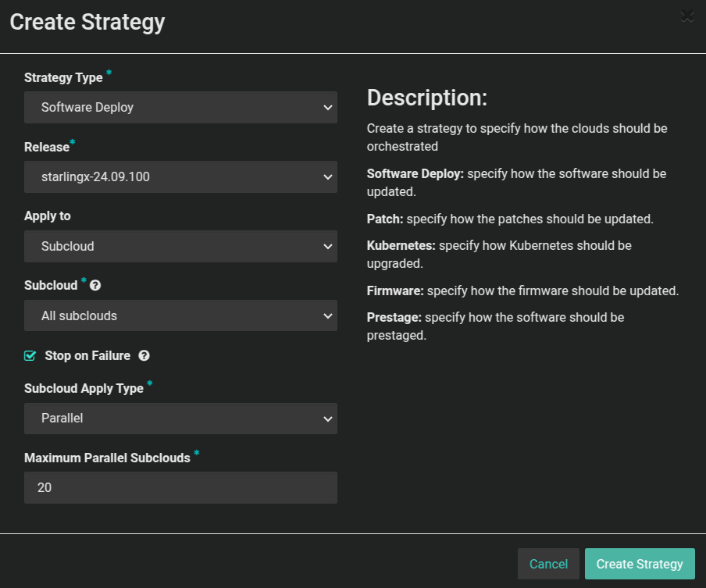
Task: Click the Create Strategy dialog title bar
Action: point(87,22)
